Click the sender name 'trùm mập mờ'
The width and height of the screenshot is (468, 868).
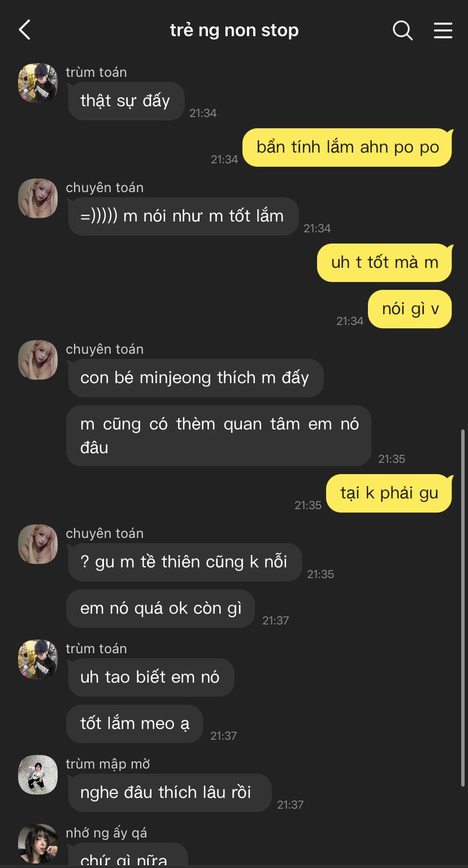click(x=108, y=764)
